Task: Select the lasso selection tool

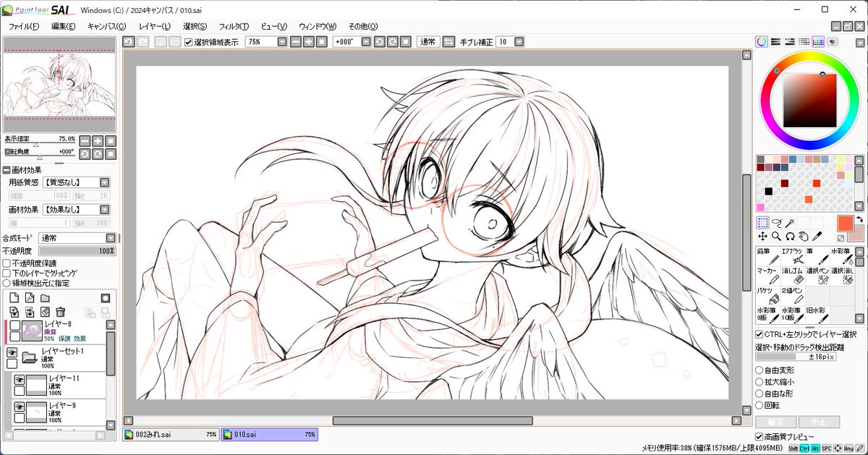Action: tap(777, 223)
